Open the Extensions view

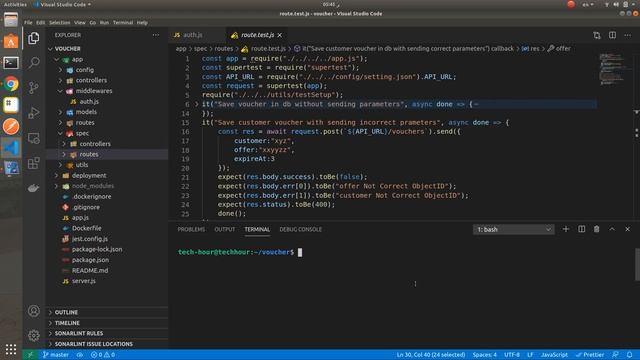pos(34,163)
